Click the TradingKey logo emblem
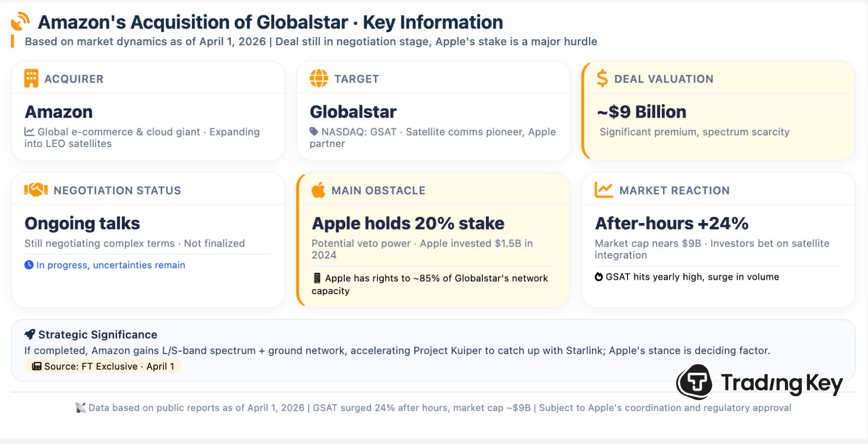Image resolution: width=868 pixels, height=444 pixels. (x=695, y=382)
